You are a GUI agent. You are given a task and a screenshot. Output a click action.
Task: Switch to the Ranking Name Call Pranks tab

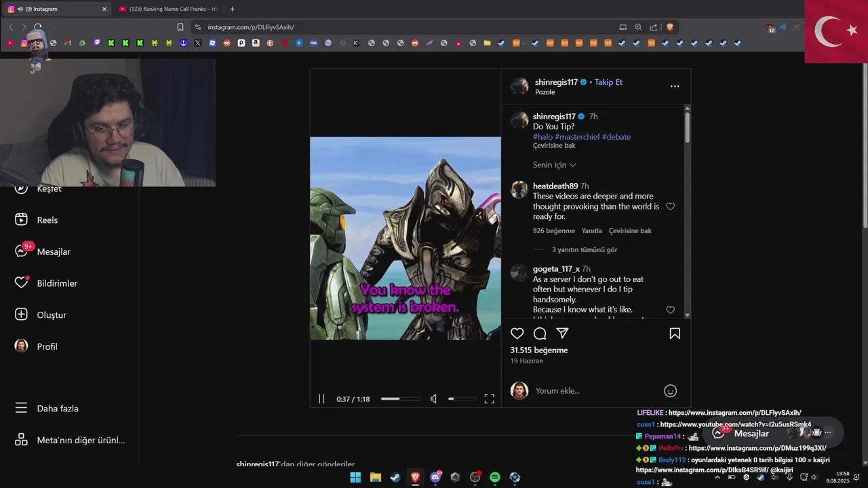pos(168,9)
